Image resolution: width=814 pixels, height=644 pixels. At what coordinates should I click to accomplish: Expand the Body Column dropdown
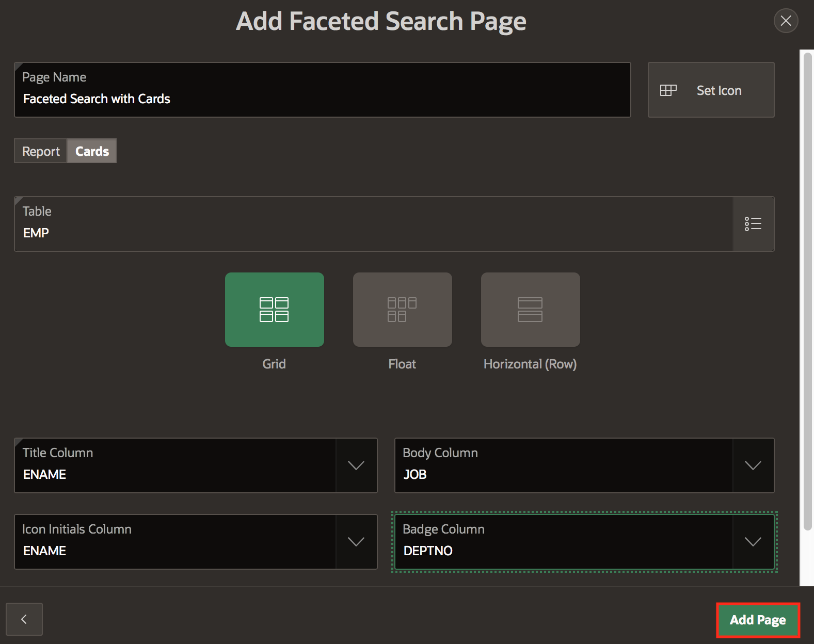click(753, 465)
